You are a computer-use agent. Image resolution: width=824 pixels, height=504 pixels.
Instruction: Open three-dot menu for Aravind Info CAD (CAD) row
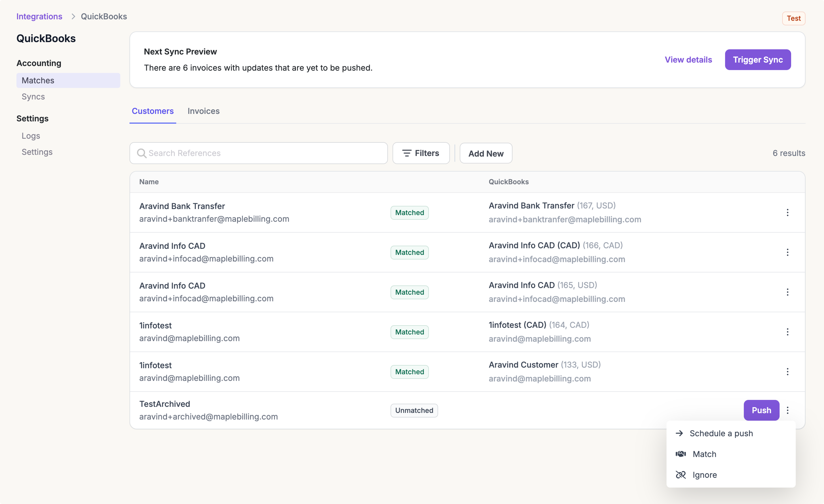[787, 252]
